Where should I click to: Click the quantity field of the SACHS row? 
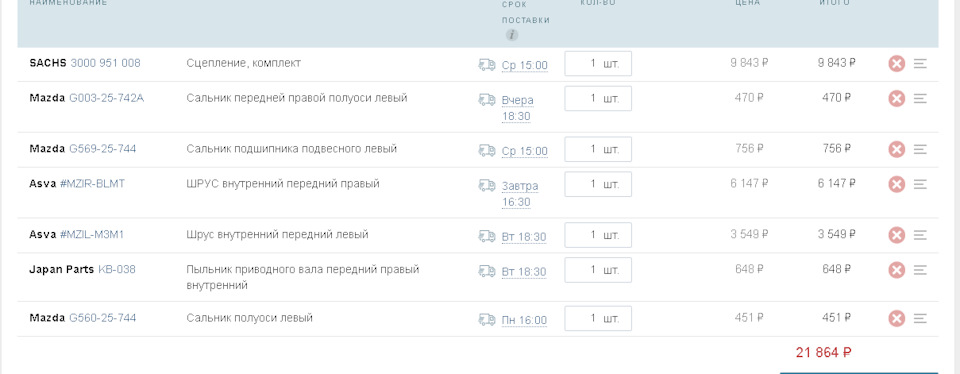click(598, 64)
